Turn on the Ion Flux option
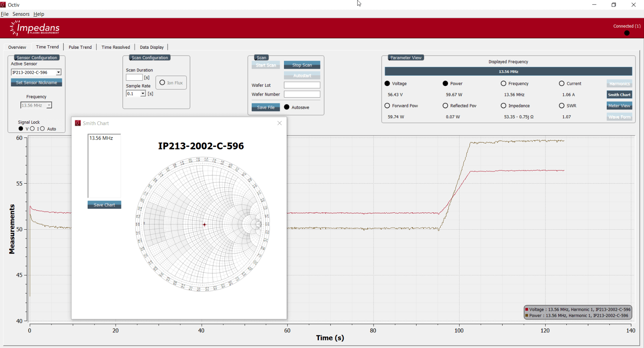The height and width of the screenshot is (348, 644). (x=162, y=83)
